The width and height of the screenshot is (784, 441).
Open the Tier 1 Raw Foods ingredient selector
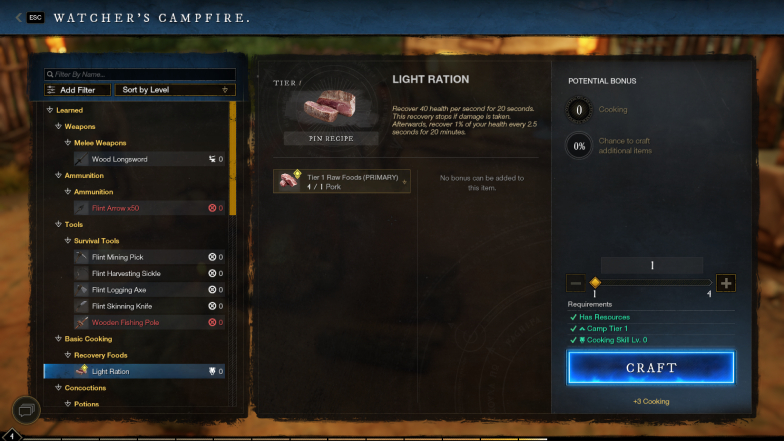(342, 181)
